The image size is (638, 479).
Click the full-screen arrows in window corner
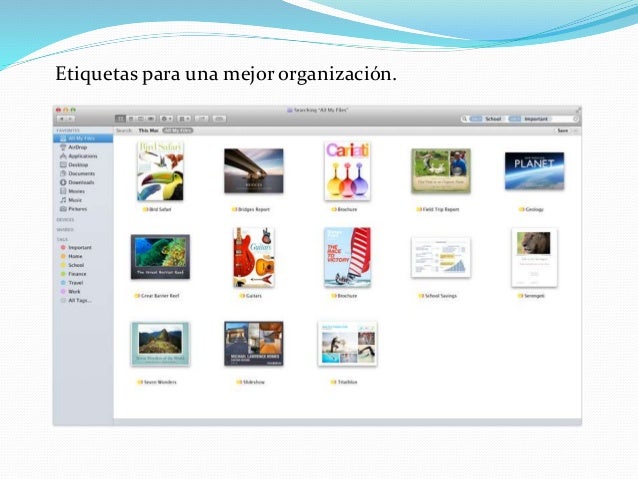point(577,110)
